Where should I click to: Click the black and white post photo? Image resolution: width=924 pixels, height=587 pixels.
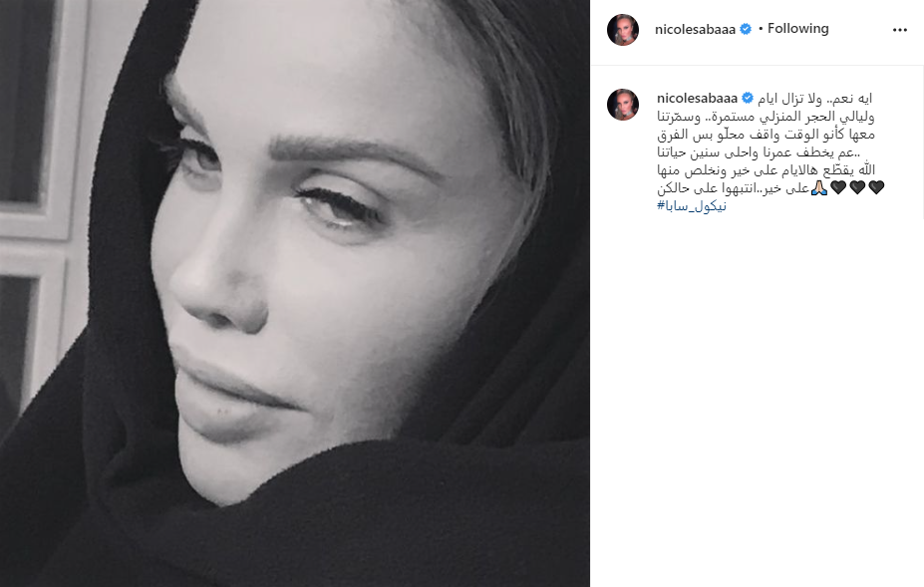click(x=295, y=293)
